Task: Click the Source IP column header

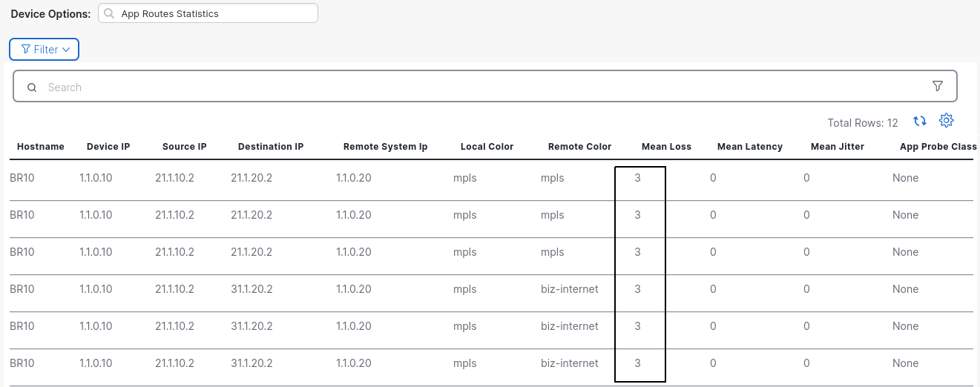Action: coord(184,147)
